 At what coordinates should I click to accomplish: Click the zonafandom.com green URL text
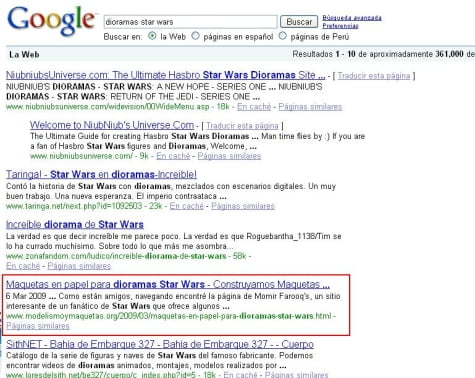tap(116, 256)
